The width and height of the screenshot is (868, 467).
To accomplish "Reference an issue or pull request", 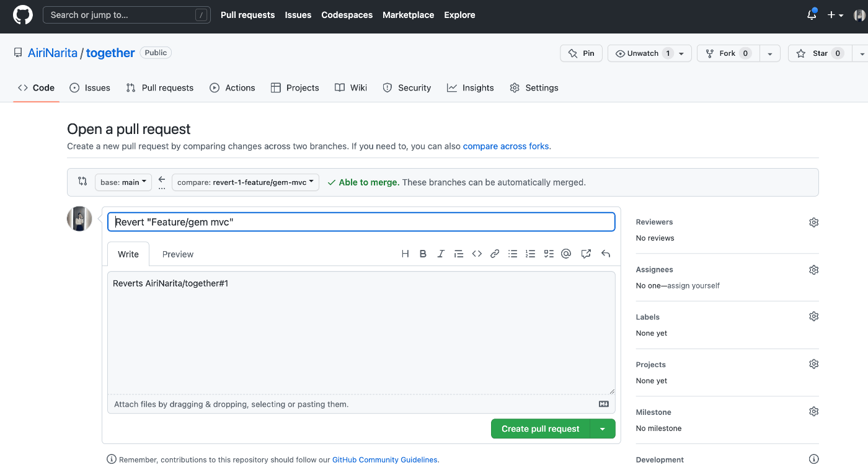I will (x=586, y=254).
